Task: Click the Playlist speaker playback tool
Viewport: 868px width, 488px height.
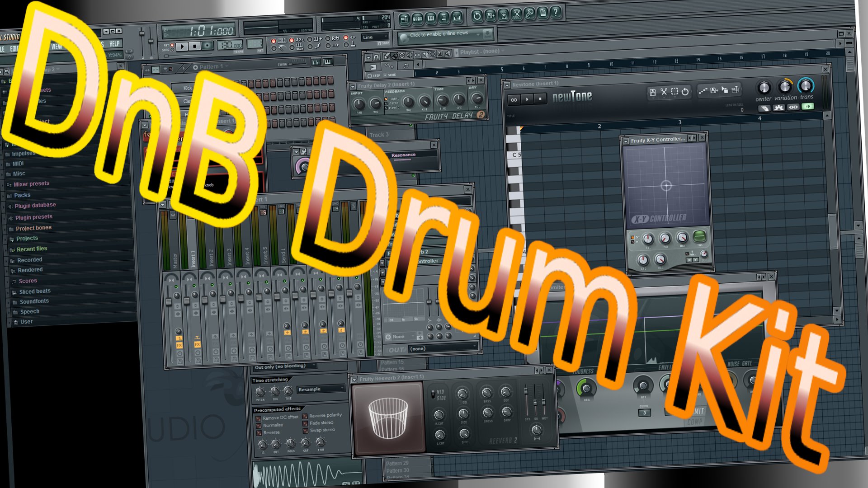Action: point(448,53)
